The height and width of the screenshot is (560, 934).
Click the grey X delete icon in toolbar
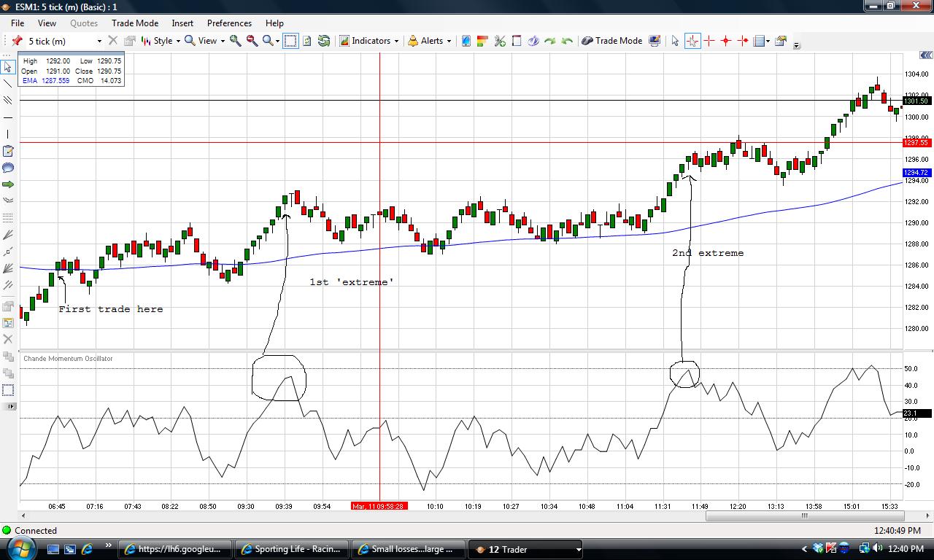(x=113, y=41)
